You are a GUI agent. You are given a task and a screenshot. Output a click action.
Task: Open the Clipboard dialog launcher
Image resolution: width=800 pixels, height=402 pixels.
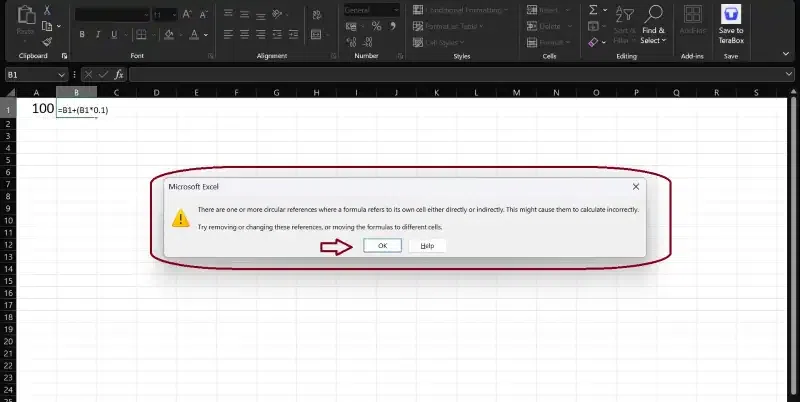tap(64, 56)
